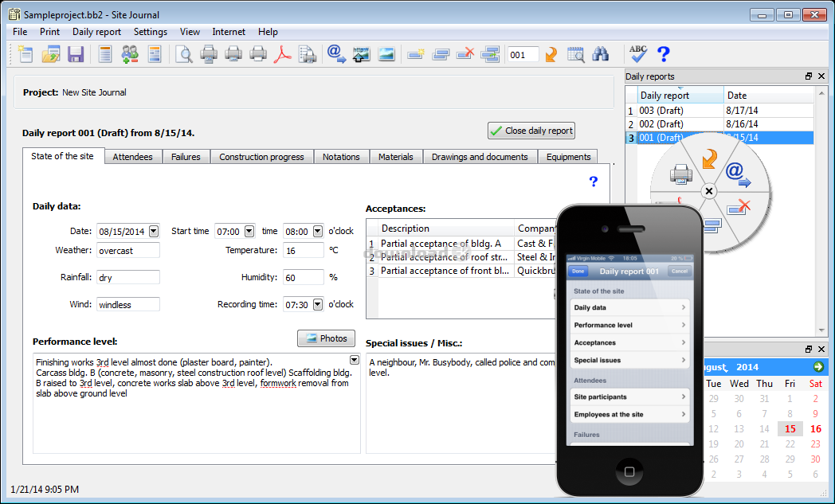
Task: Click the blue help question mark in tab
Action: (x=593, y=182)
